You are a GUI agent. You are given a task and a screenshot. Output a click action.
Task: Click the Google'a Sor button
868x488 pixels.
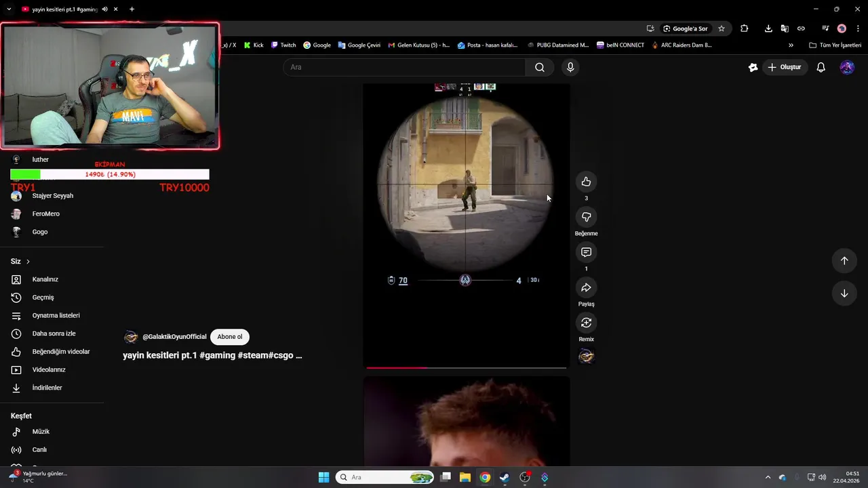coord(686,28)
